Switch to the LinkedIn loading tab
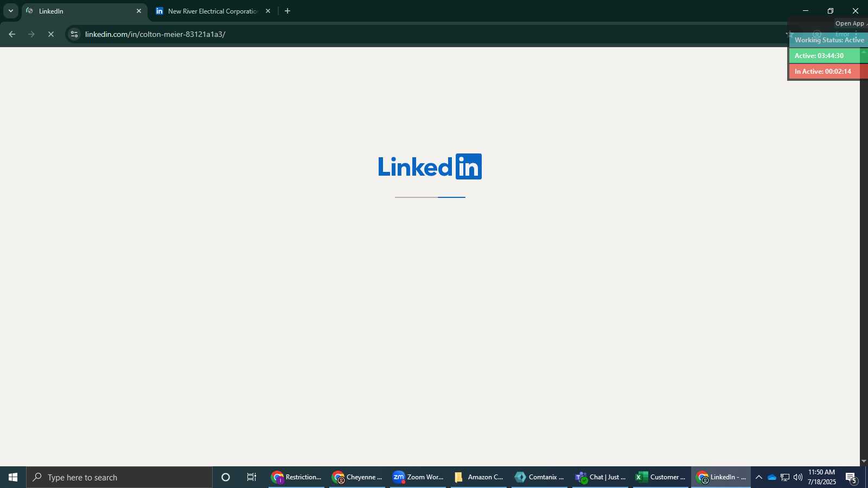The height and width of the screenshot is (488, 868). click(84, 11)
